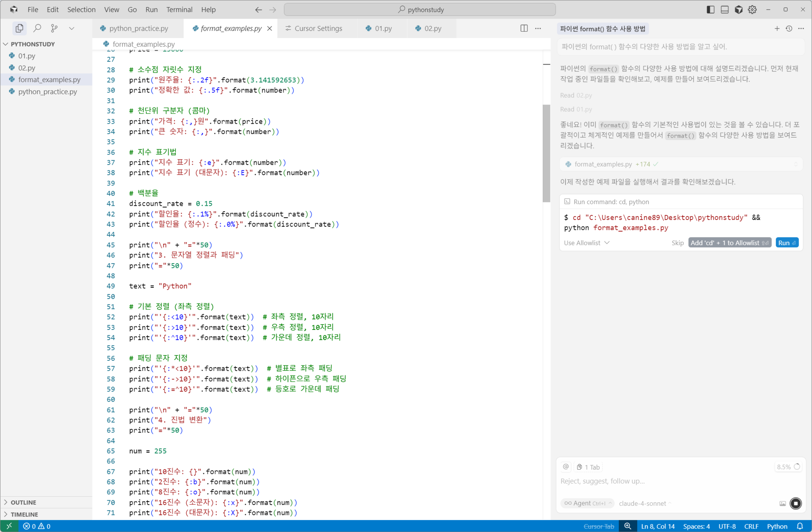The image size is (812, 532).
Task: Toggle bottom panel layout icon
Action: 724,10
